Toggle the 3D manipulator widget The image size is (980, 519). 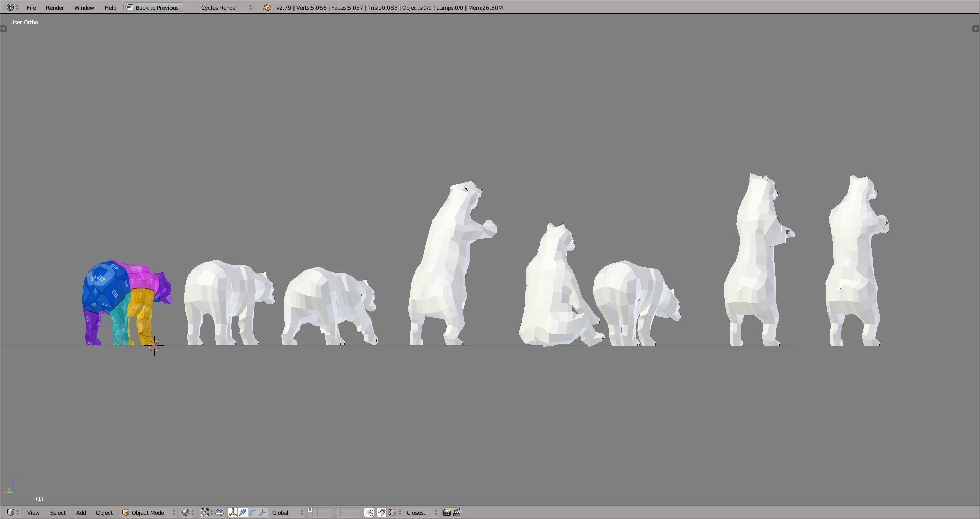pyautogui.click(x=233, y=512)
